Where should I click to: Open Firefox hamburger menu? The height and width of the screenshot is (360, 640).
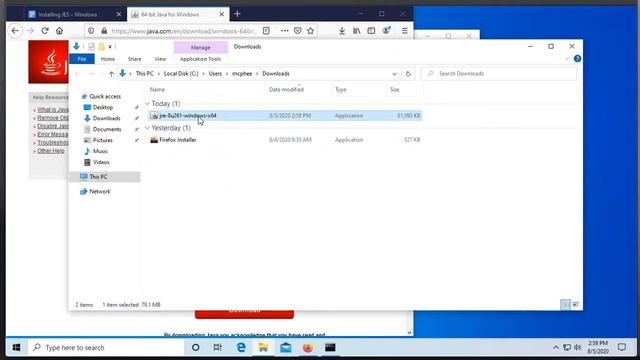tap(404, 31)
